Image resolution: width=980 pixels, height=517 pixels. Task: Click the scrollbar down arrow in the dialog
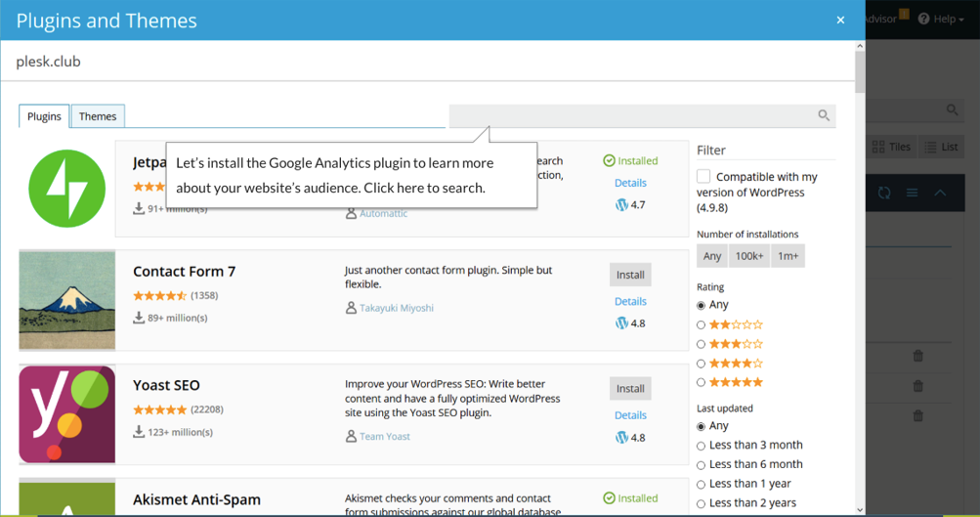point(860,510)
